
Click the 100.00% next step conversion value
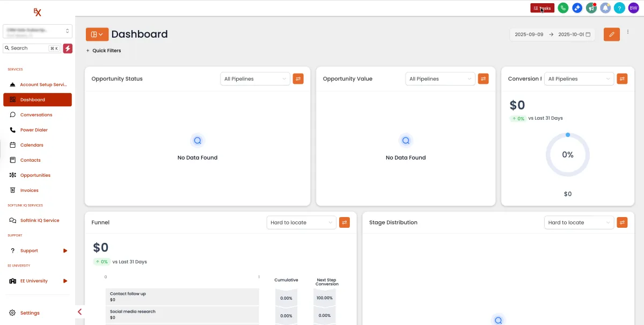pos(325,298)
